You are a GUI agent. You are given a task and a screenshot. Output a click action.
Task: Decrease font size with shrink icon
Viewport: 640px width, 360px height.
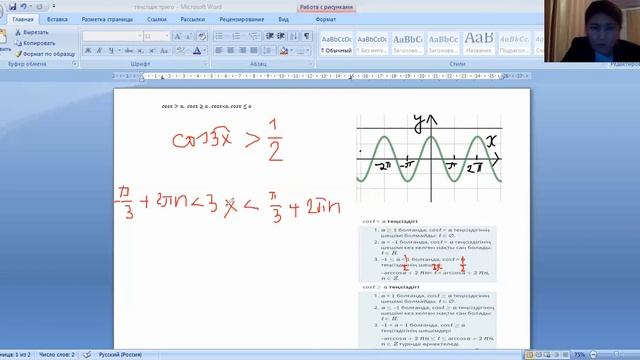[x=189, y=36]
